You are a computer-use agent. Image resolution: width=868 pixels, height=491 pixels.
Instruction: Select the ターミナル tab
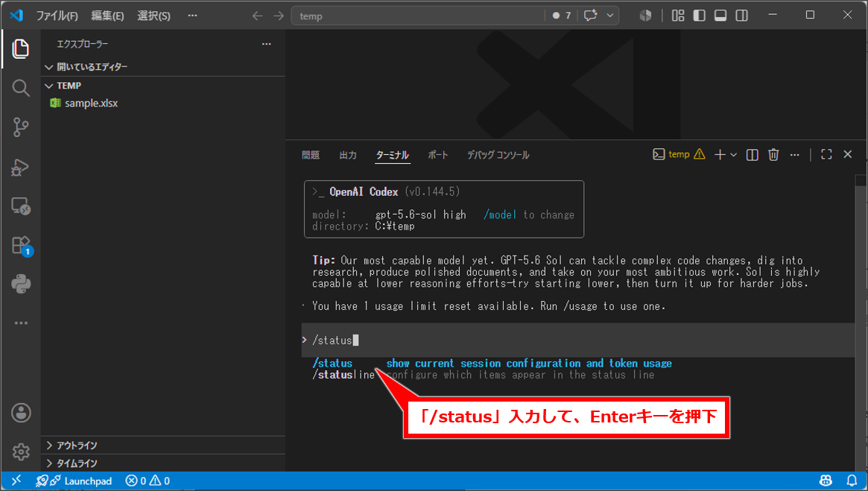point(392,155)
